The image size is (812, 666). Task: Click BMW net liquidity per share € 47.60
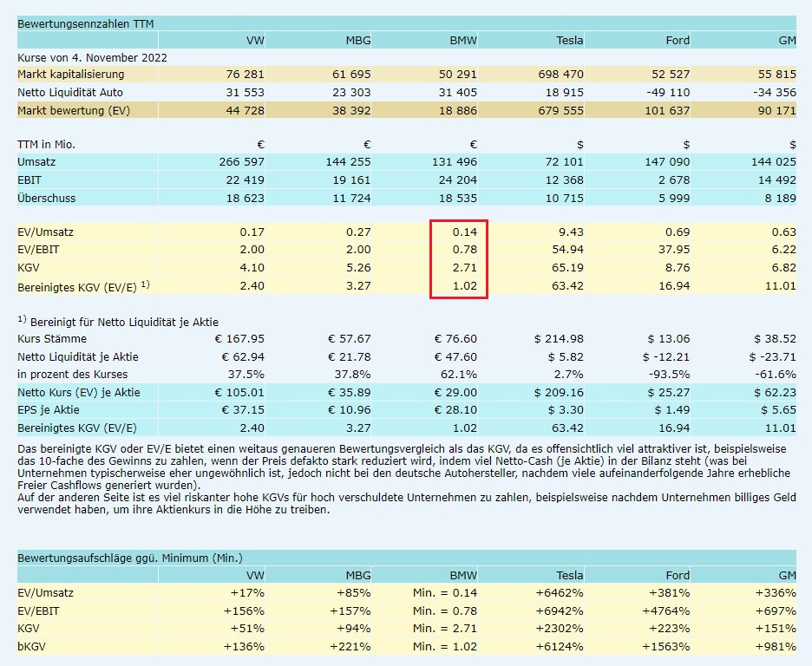[455, 357]
